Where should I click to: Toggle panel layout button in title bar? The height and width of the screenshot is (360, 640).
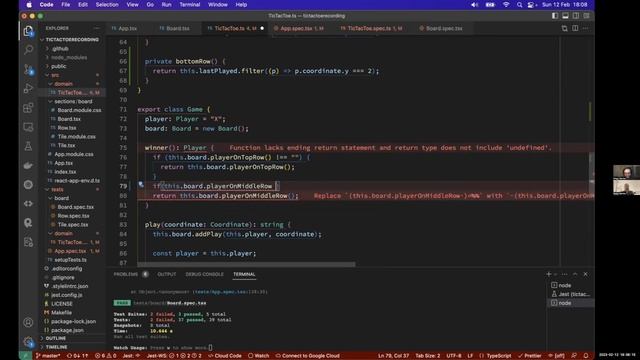(x=565, y=16)
